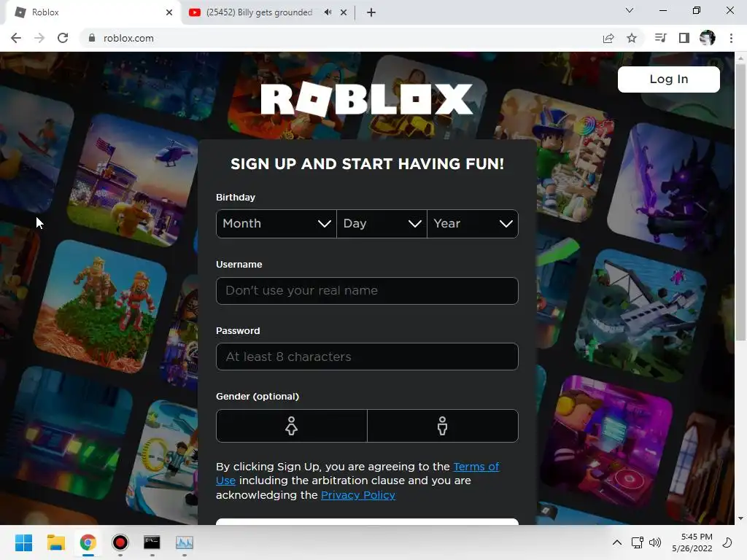This screenshot has width=747, height=560.
Task: Click the Log In button
Action: 668,79
